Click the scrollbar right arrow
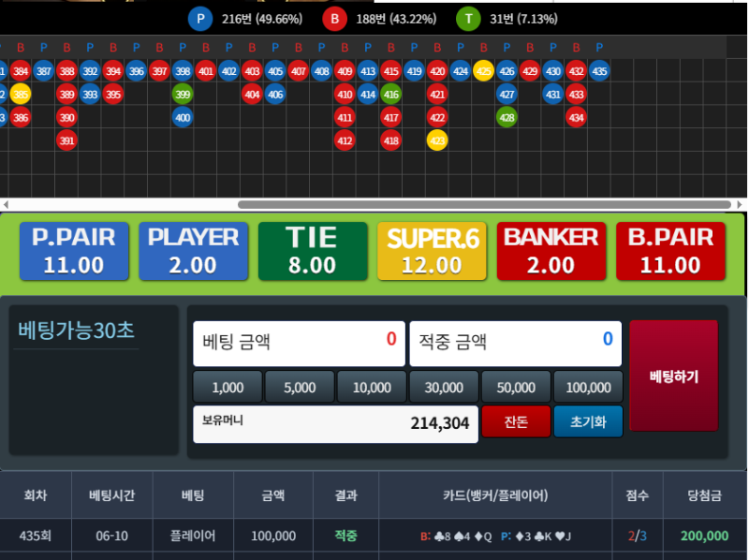 [741, 204]
